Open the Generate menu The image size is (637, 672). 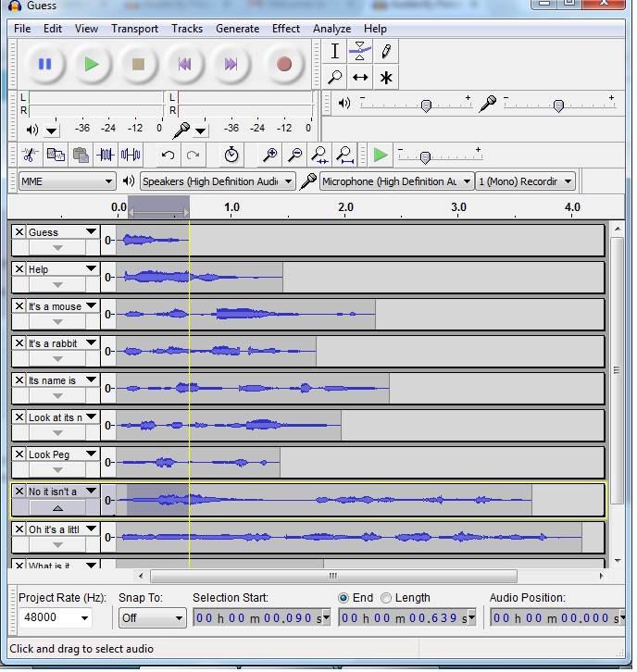point(237,29)
